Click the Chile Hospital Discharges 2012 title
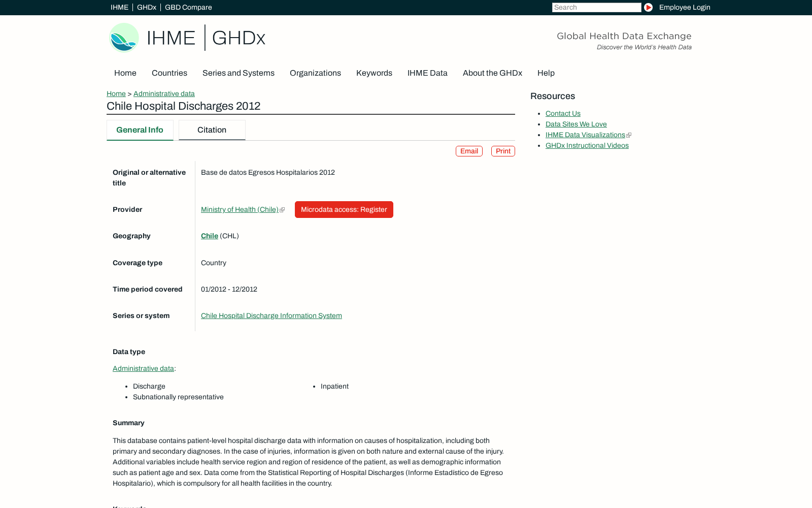This screenshot has height=508, width=812. coord(183,106)
